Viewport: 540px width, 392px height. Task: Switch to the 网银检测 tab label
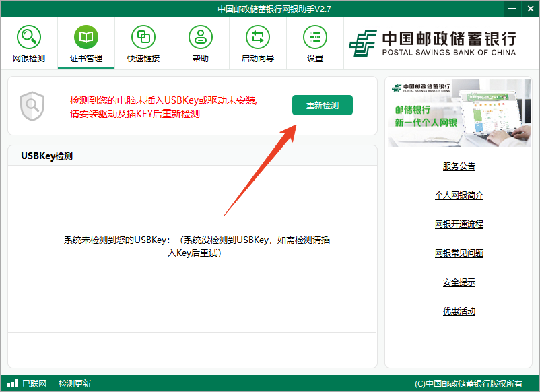(x=29, y=59)
